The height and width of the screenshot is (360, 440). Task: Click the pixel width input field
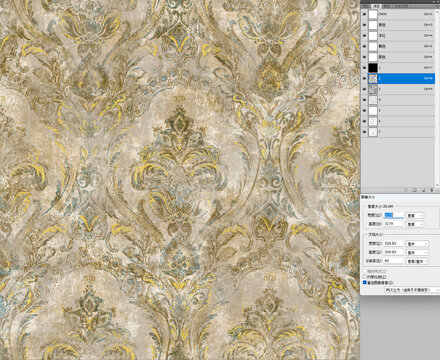(394, 215)
